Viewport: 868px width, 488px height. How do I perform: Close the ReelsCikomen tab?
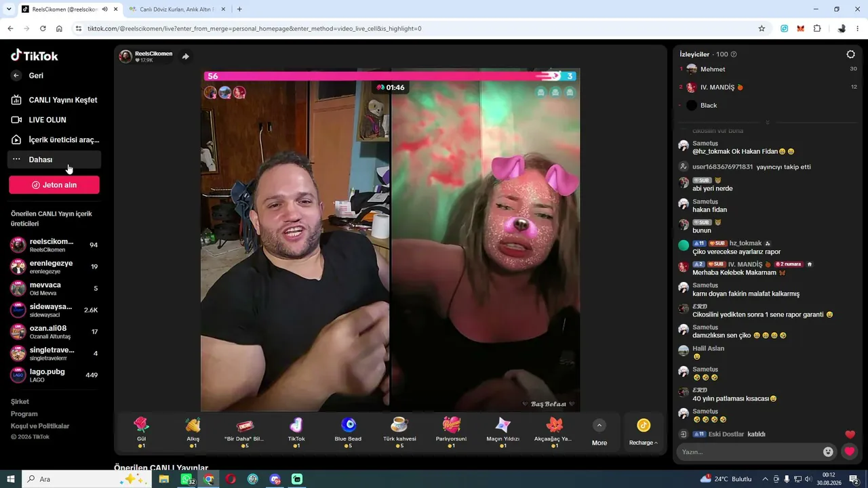[x=116, y=9]
